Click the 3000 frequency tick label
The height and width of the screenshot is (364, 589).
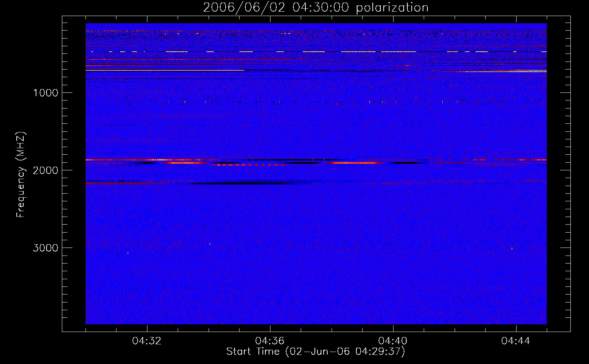click(x=46, y=248)
